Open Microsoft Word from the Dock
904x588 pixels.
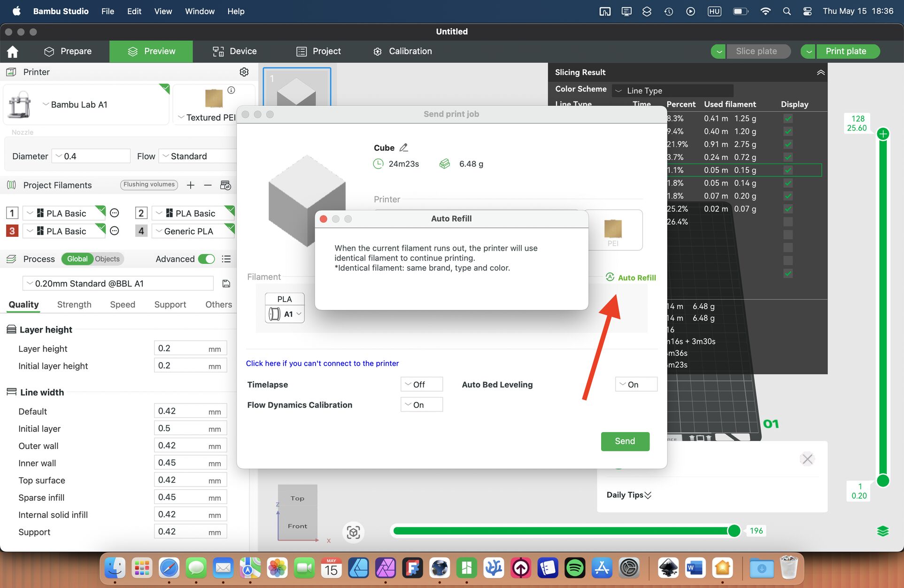coord(695,568)
